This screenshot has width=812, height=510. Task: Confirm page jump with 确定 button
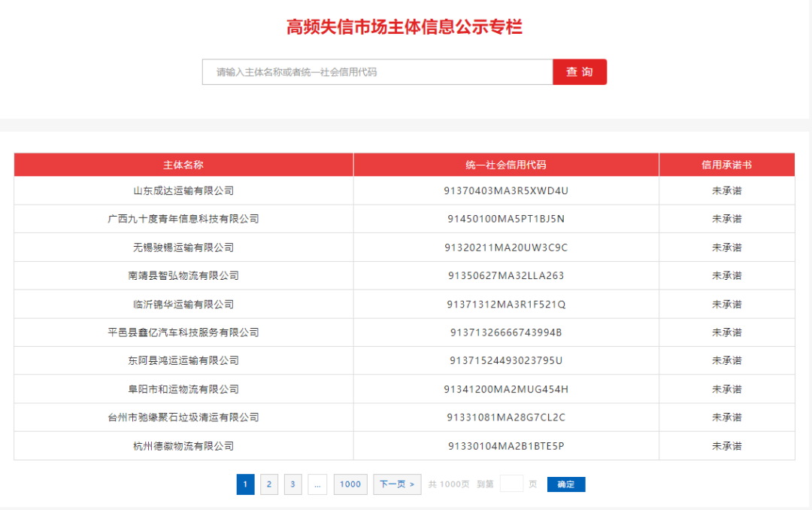click(x=566, y=484)
